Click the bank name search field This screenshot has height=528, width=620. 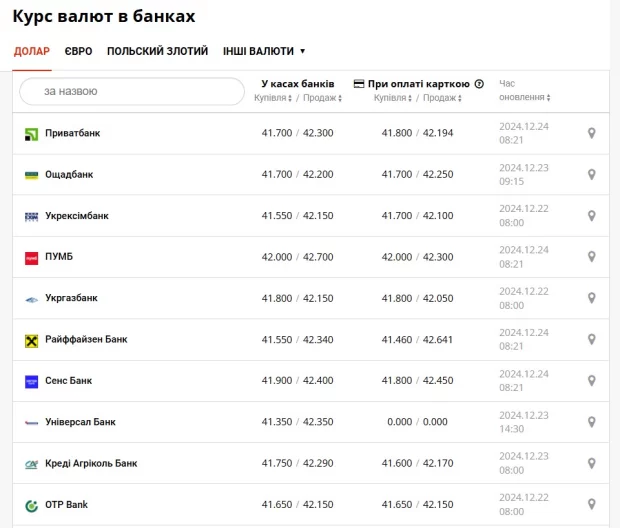(132, 91)
